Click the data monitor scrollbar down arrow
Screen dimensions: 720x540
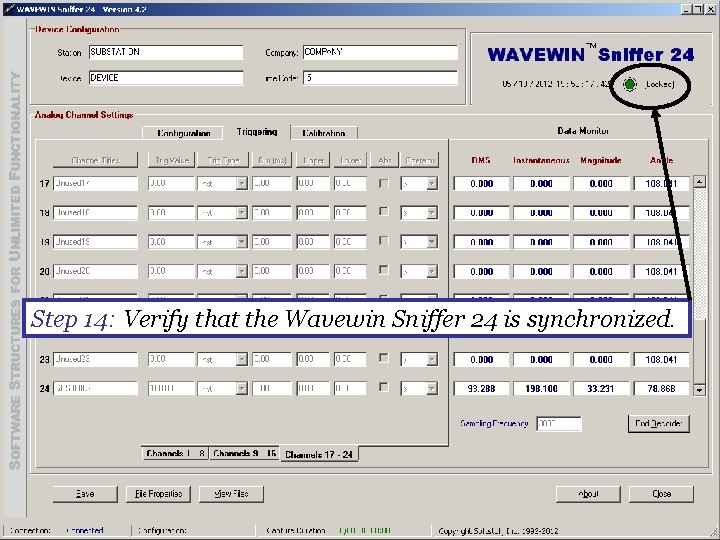699,390
